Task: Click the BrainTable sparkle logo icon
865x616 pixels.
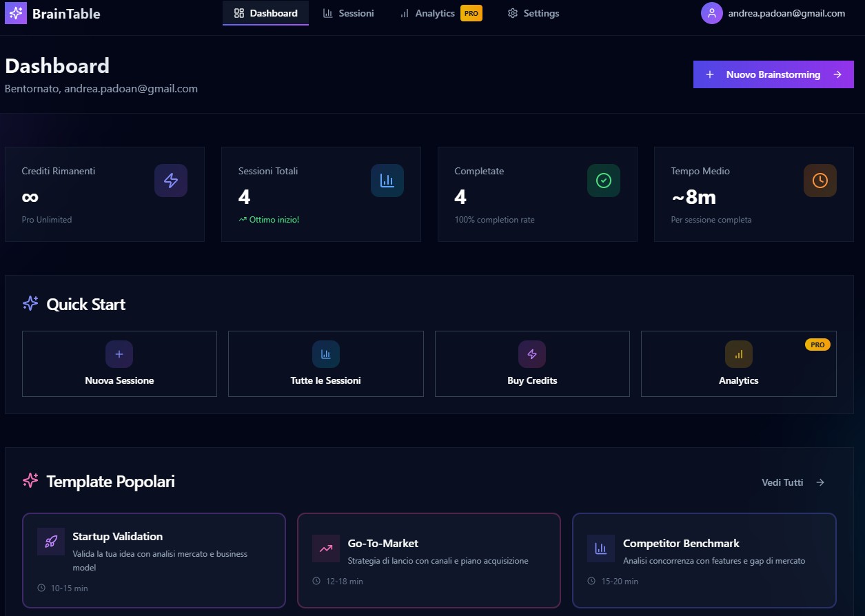Action: coord(16,13)
